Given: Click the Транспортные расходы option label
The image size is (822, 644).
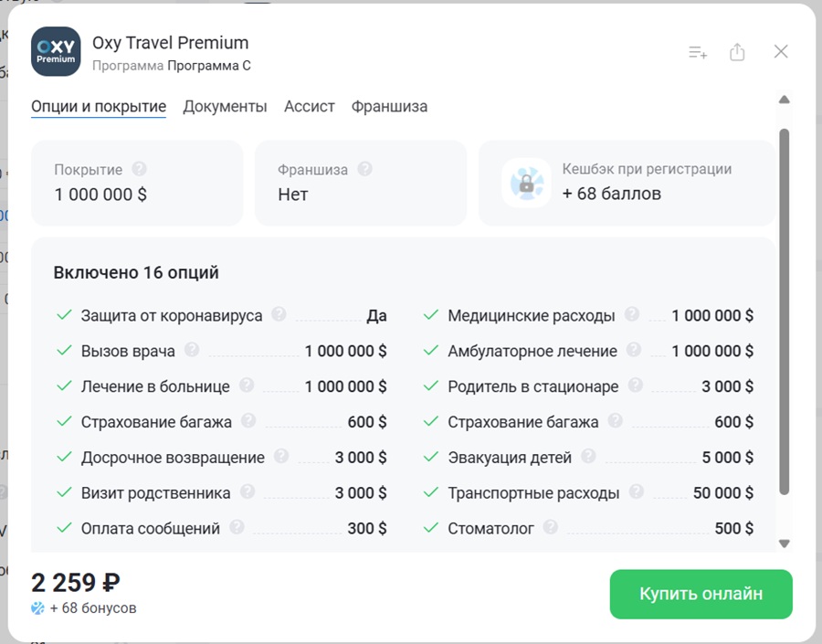Looking at the screenshot, I should coord(533,493).
